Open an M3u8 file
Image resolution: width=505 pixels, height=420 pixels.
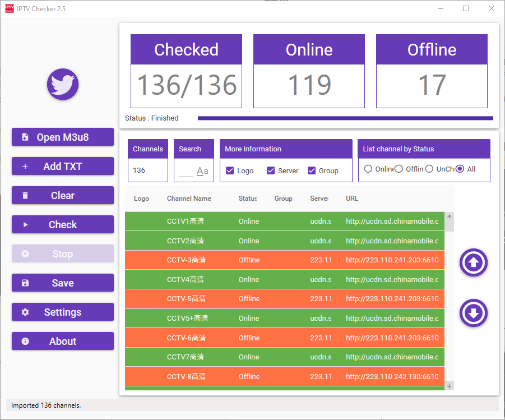[x=63, y=137]
